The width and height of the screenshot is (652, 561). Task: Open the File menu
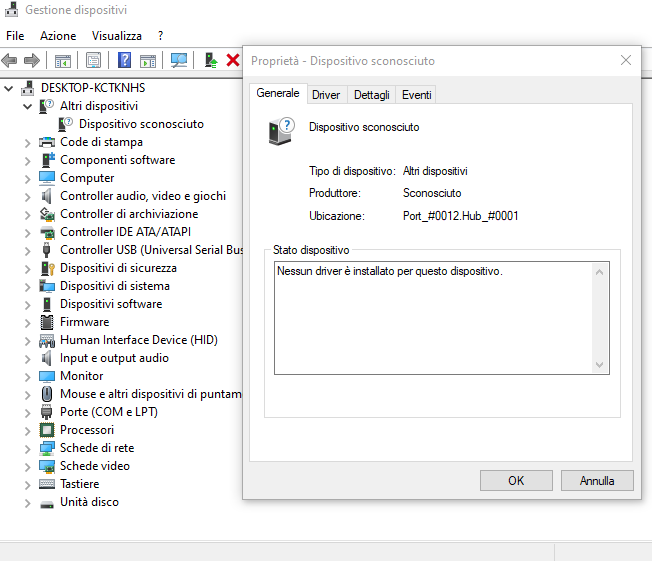coord(15,36)
